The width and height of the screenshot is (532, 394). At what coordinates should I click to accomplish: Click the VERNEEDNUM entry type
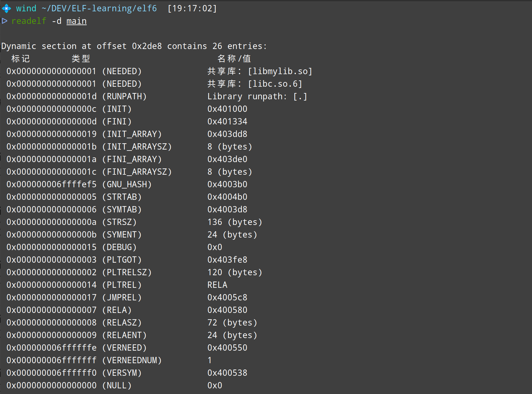(x=132, y=360)
